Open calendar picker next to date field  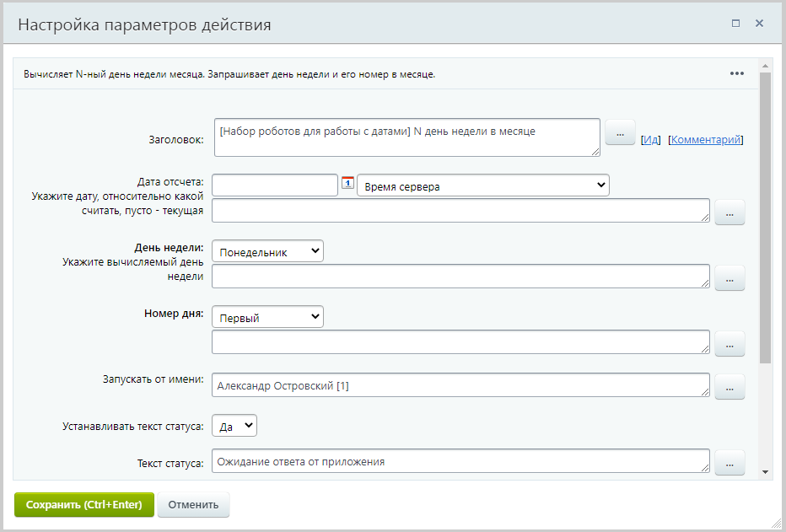tap(347, 184)
